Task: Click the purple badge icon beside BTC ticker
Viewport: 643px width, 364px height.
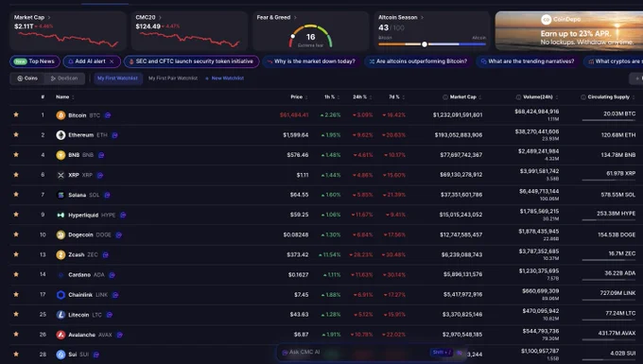Action: (x=108, y=115)
